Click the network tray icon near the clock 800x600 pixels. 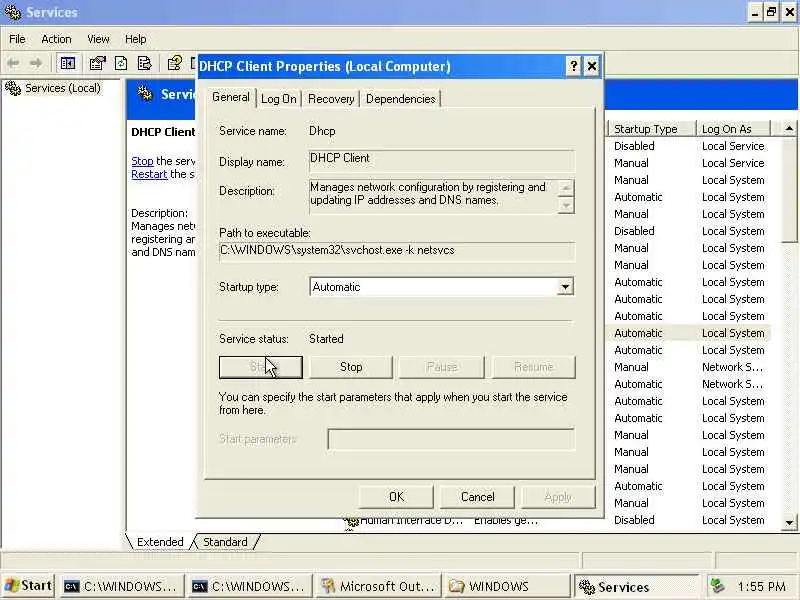click(x=718, y=586)
